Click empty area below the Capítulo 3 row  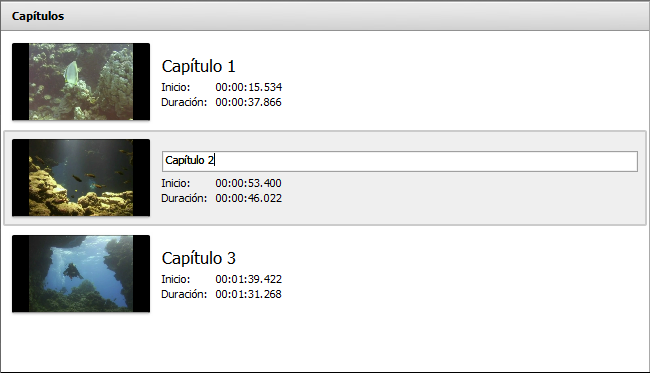325,344
